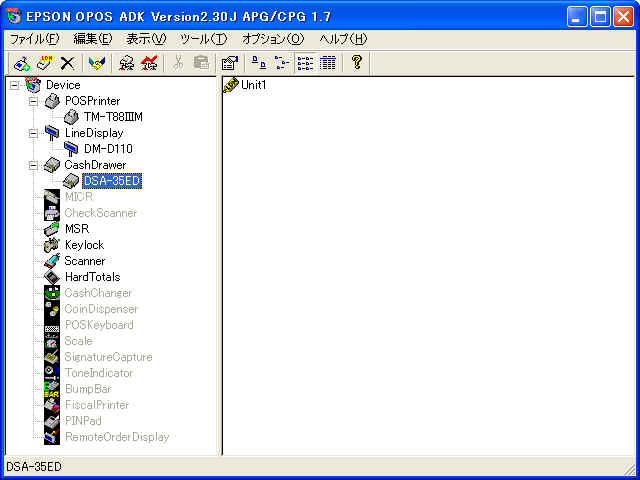This screenshot has height=480, width=640.
Task: Switch to list view
Action: pos(305,63)
